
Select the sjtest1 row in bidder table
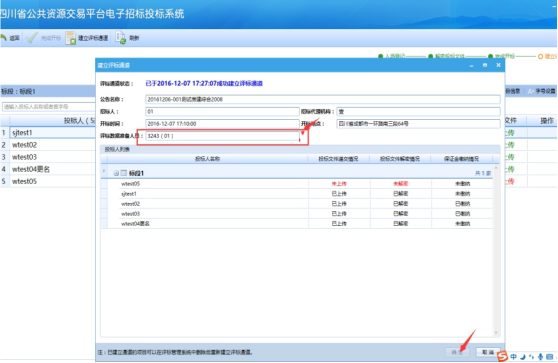[48, 133]
